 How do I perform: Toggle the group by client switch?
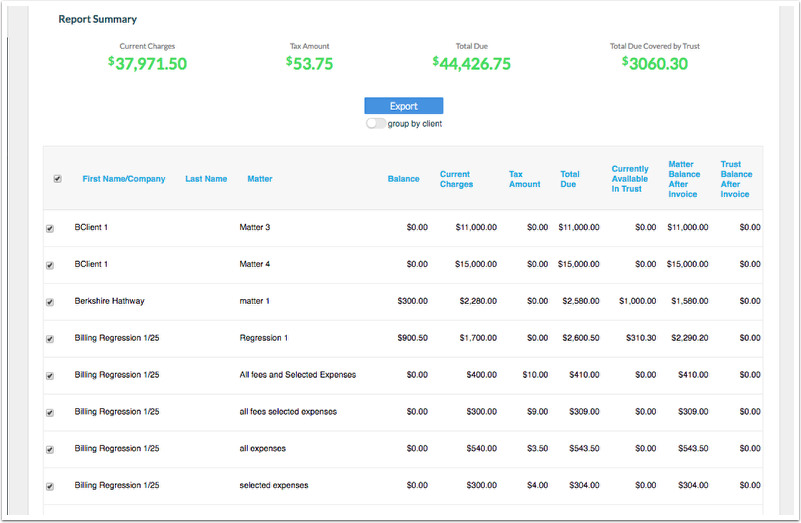tap(375, 124)
